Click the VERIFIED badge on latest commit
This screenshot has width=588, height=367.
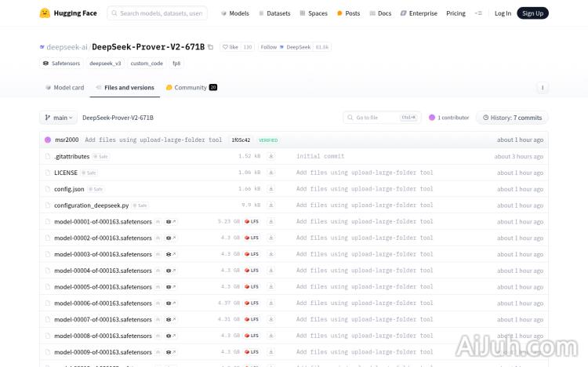click(x=268, y=140)
